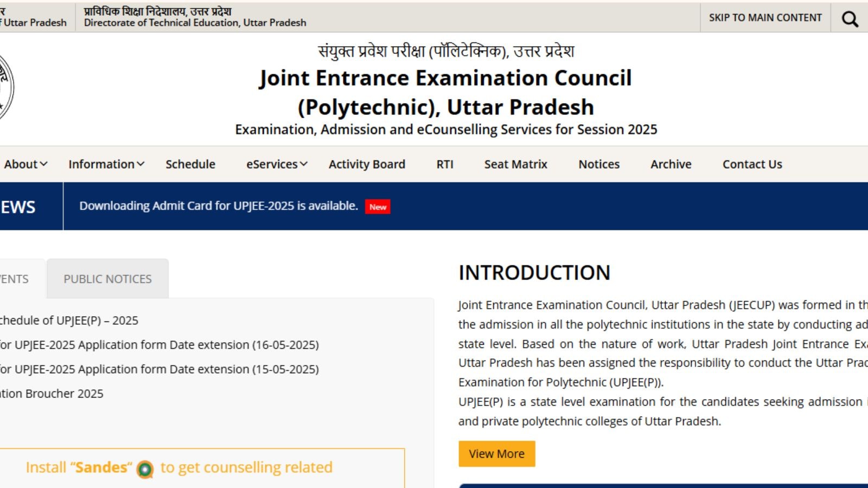
Task: Open the Admit Card UPJEE-2025 news link
Action: click(x=219, y=206)
